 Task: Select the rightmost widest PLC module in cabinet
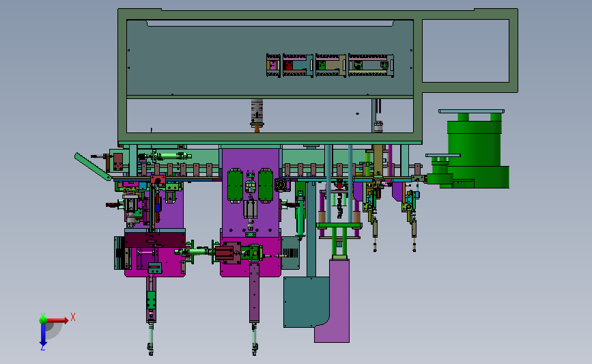371,66
